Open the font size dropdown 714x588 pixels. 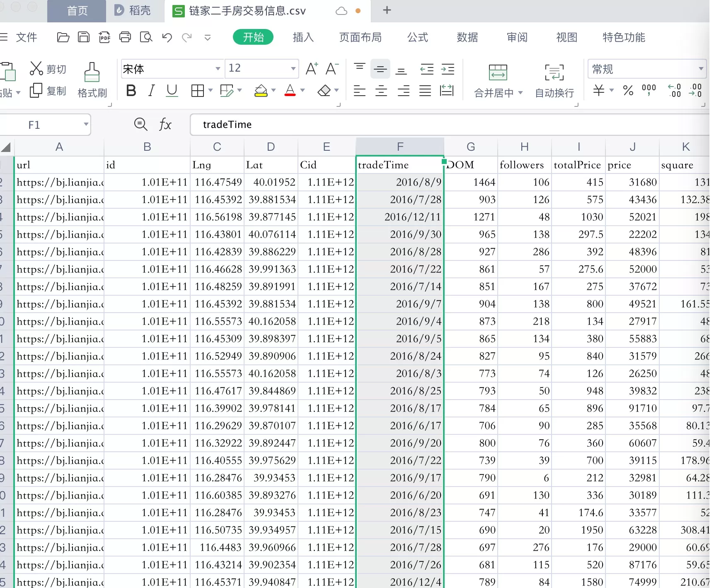[x=293, y=69]
